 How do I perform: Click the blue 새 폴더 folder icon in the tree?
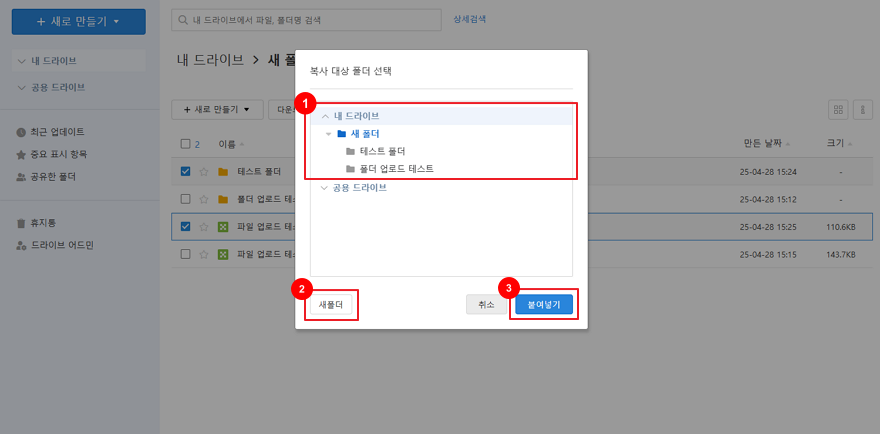341,134
